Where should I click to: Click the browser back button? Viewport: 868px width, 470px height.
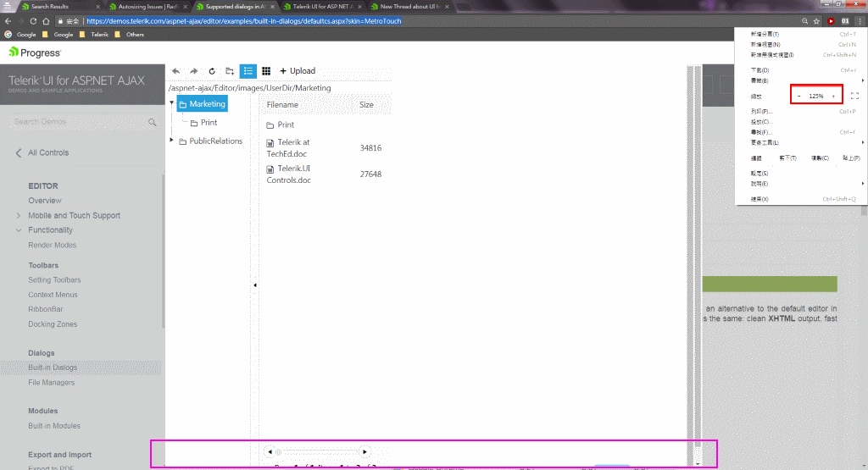click(8, 21)
